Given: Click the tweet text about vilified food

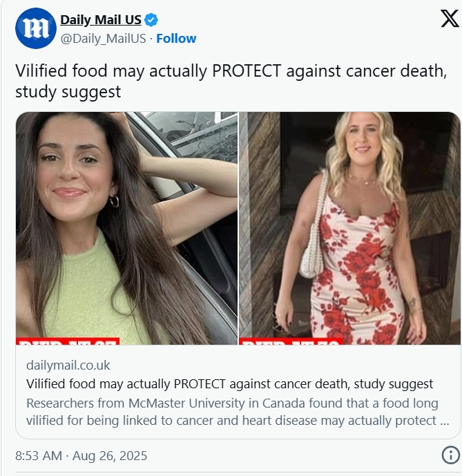Looking at the screenshot, I should tap(231, 81).
